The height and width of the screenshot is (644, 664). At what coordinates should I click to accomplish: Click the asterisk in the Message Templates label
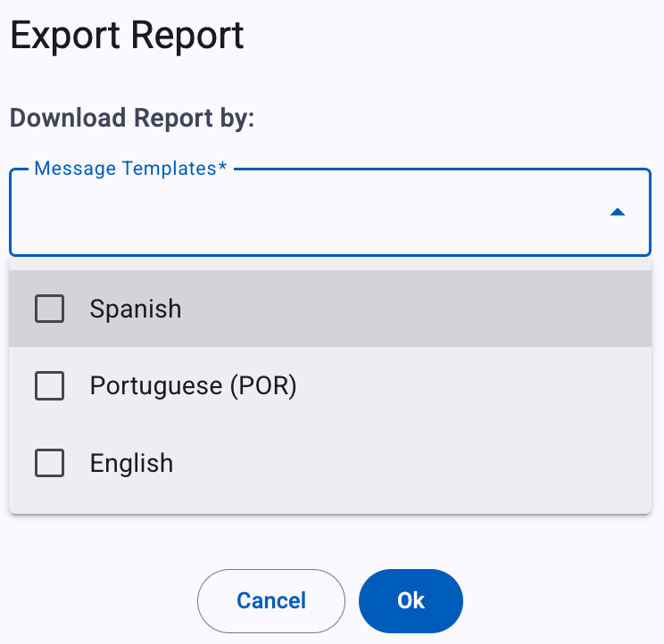click(222, 165)
